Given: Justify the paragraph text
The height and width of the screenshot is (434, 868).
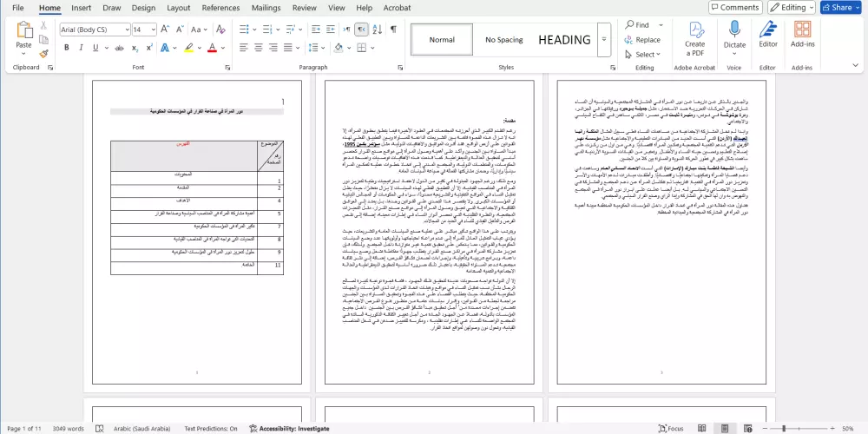Looking at the screenshot, I should 288,48.
